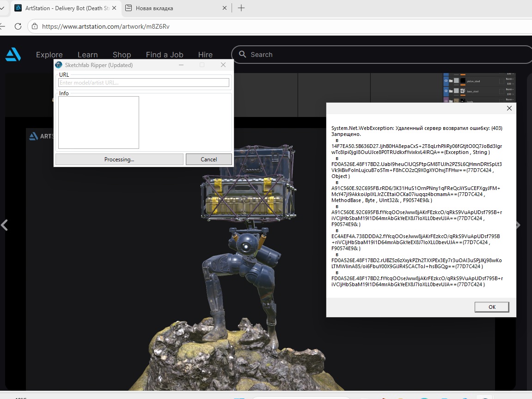Click the Sketchfab Ripper URL input field
532x399 pixels.
pyautogui.click(x=143, y=83)
